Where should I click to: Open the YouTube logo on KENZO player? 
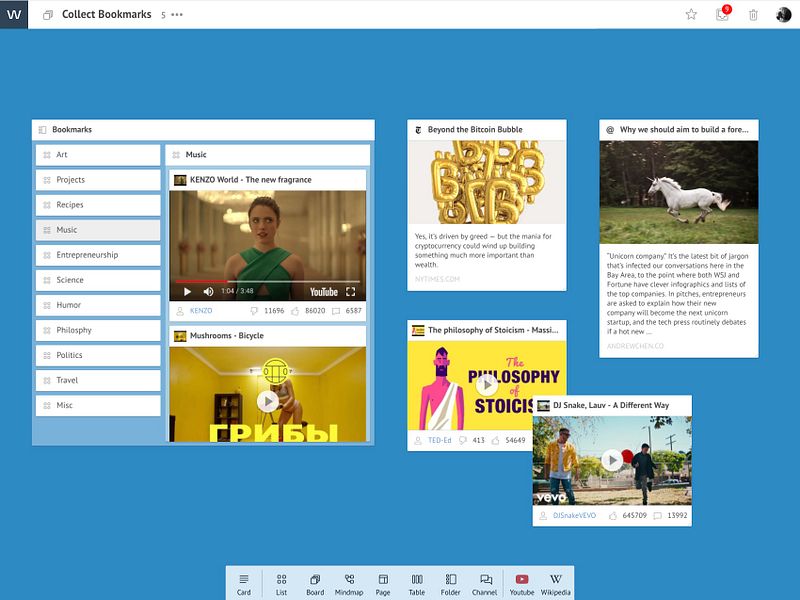[x=324, y=292]
